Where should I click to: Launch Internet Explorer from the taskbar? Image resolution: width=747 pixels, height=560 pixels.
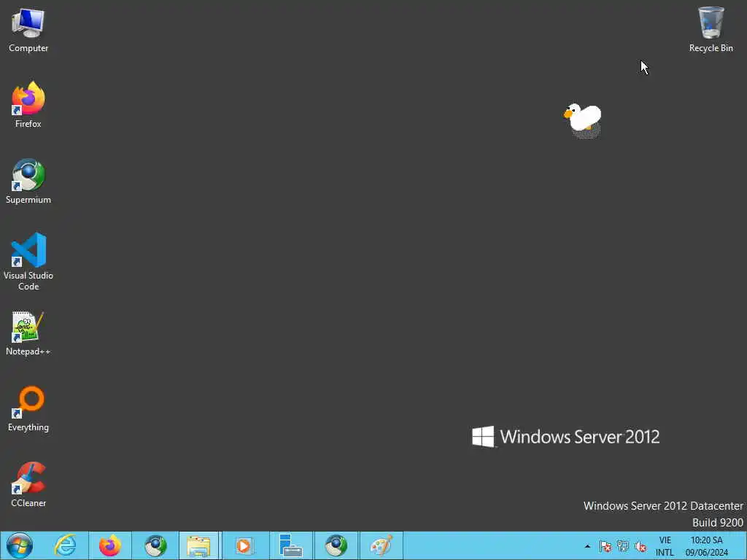click(x=65, y=545)
